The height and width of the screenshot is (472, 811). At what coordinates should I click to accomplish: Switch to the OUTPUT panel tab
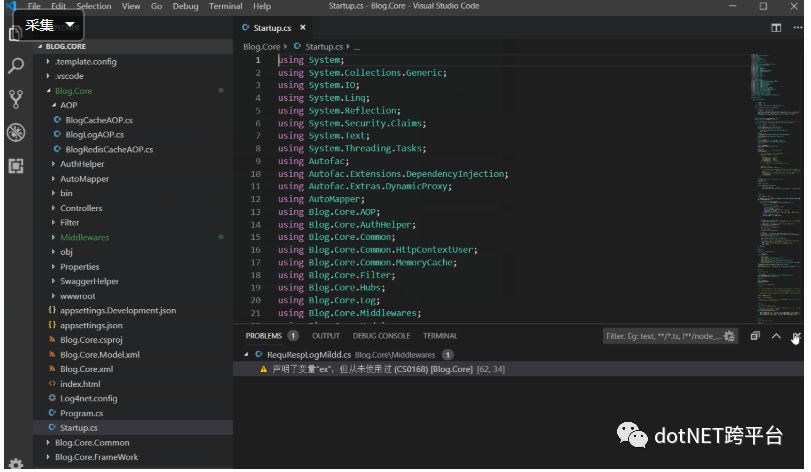pos(326,336)
